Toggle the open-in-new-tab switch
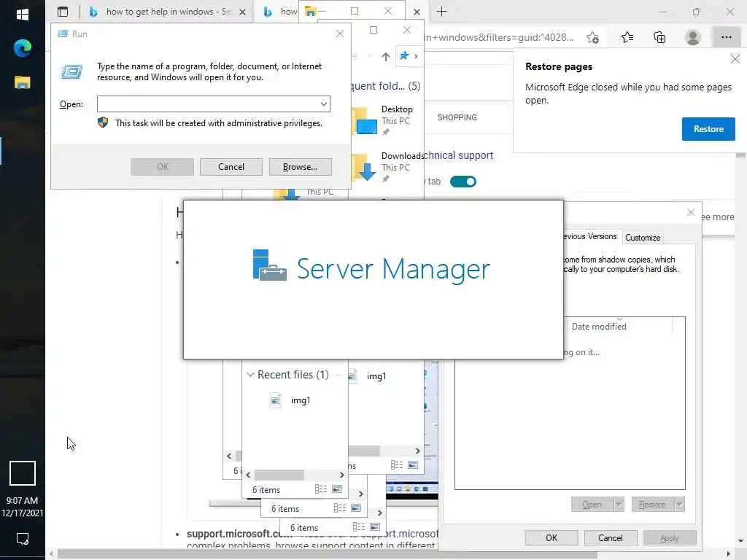This screenshot has width=747, height=560. click(x=463, y=182)
